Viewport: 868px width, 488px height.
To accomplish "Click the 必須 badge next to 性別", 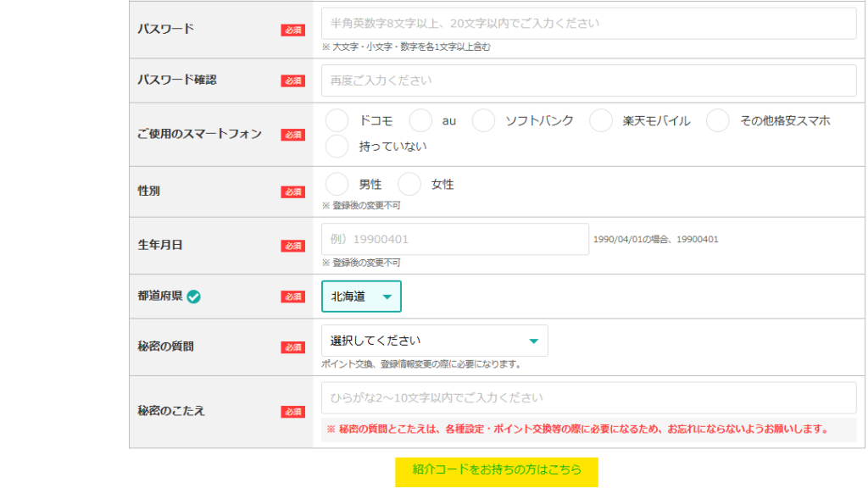I will (293, 191).
